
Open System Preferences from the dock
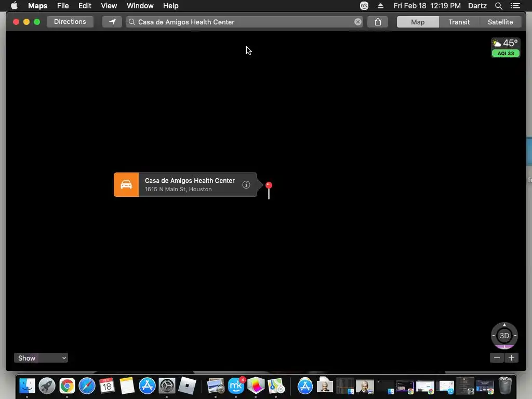coord(167,386)
